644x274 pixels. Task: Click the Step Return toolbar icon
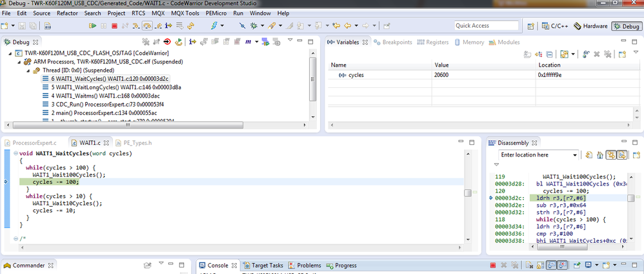158,25
